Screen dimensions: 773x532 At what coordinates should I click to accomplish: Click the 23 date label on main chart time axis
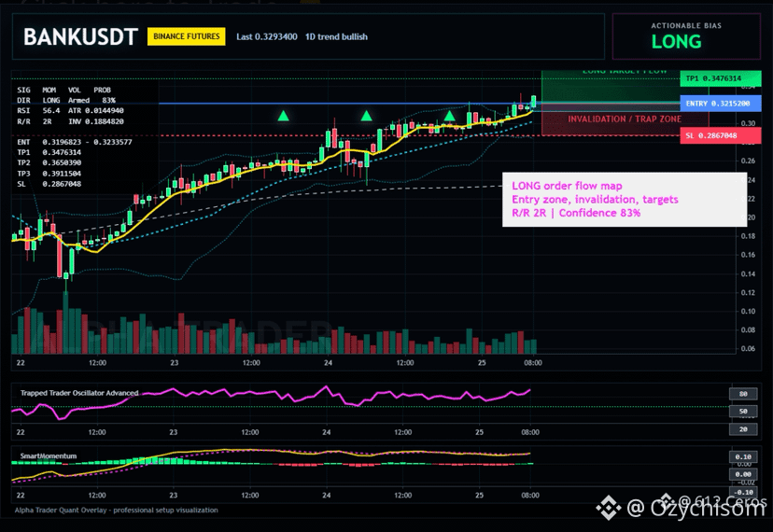coord(174,363)
